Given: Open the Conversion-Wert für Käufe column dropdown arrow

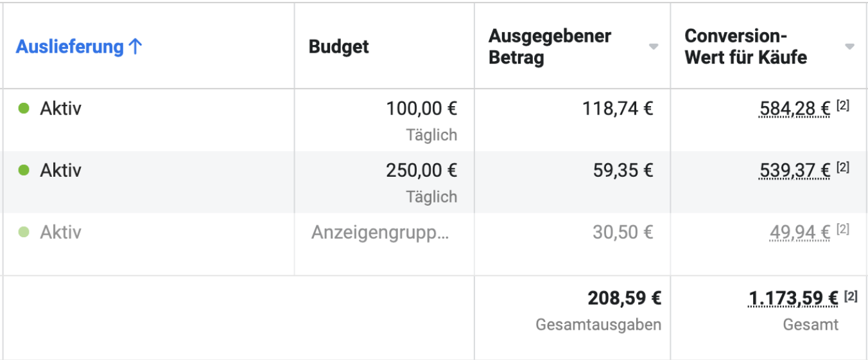Looking at the screenshot, I should click(x=850, y=47).
